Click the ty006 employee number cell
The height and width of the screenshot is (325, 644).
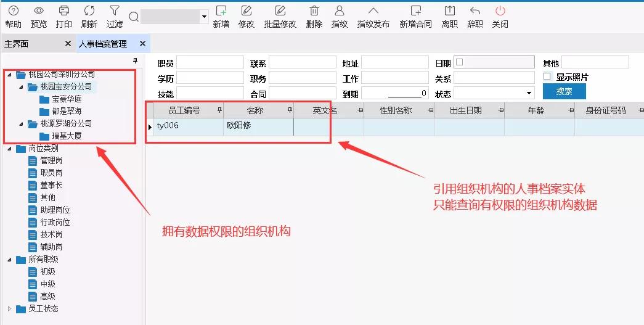(189, 126)
